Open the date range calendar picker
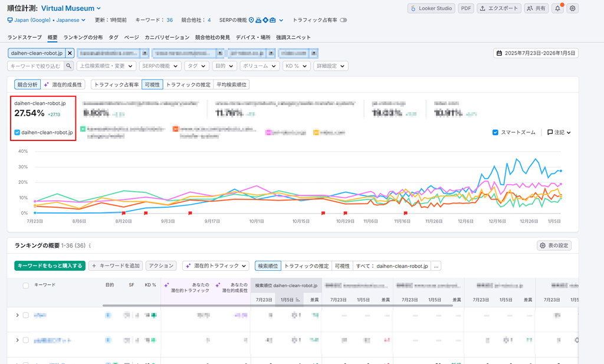This screenshot has height=364, width=604. 536,53
